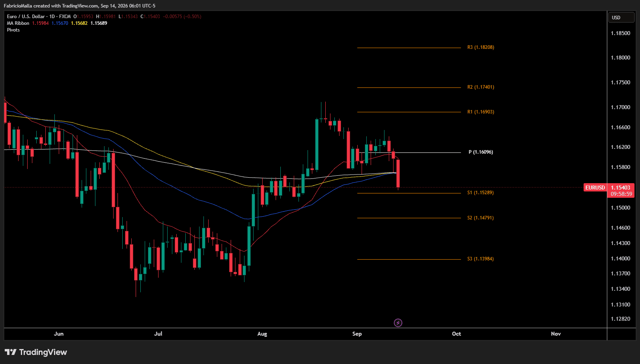The image size is (640, 364).
Task: Click the S1 (1.15289) pivot label
Action: (480, 193)
